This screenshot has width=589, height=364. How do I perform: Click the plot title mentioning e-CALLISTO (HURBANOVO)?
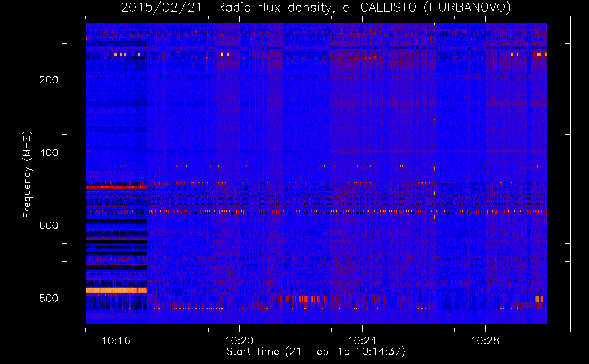click(316, 8)
